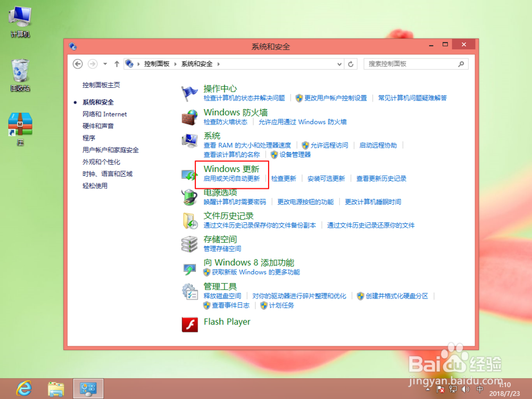
Task: Click the network tray icon
Action: click(453, 389)
